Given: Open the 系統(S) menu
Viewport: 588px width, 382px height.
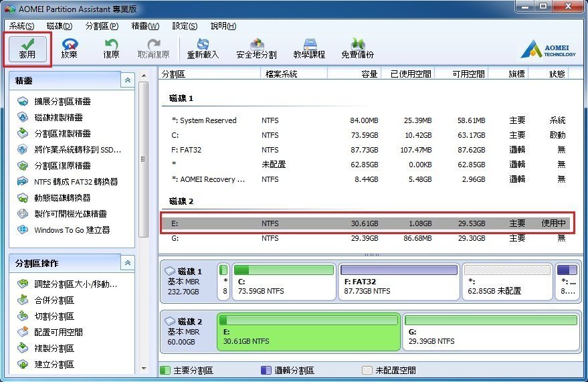Looking at the screenshot, I should tap(21, 26).
